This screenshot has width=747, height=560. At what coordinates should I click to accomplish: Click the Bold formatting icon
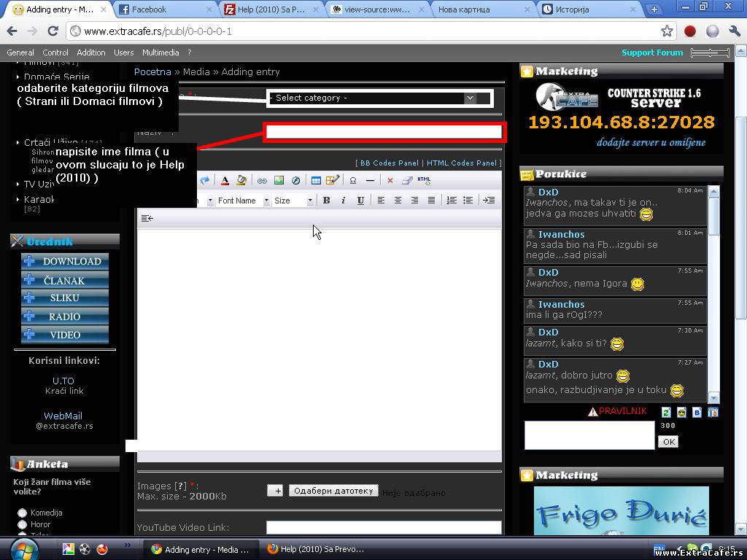[326, 201]
